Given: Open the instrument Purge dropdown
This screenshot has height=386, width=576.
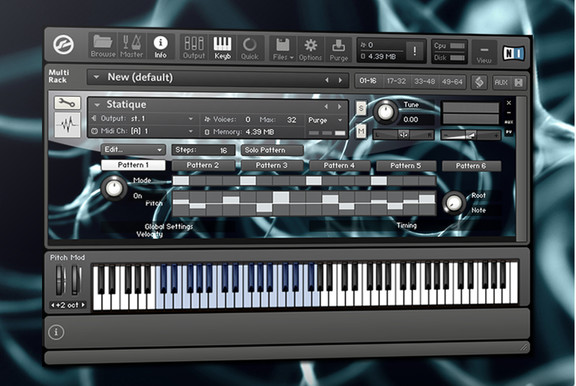Looking at the screenshot, I should pyautogui.click(x=325, y=120).
